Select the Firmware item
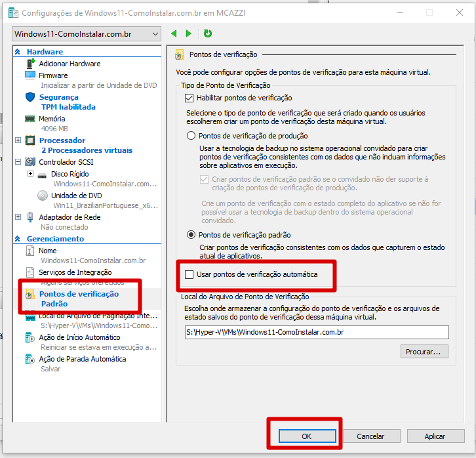This screenshot has width=476, height=458. [53, 75]
